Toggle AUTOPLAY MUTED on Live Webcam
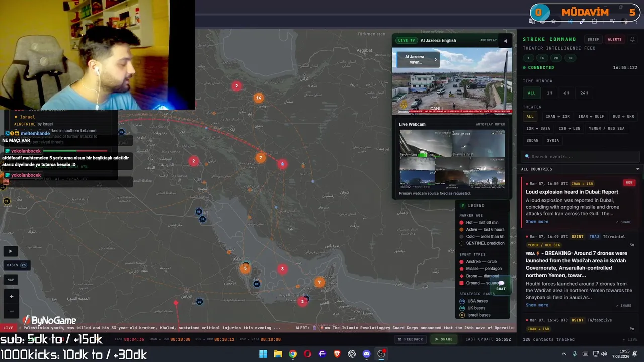 [x=491, y=124]
